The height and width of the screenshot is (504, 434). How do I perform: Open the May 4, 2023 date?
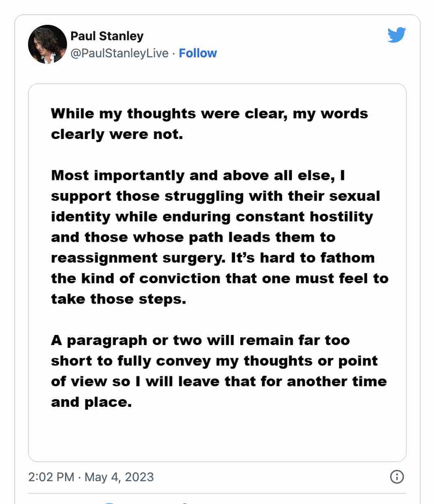(x=119, y=477)
